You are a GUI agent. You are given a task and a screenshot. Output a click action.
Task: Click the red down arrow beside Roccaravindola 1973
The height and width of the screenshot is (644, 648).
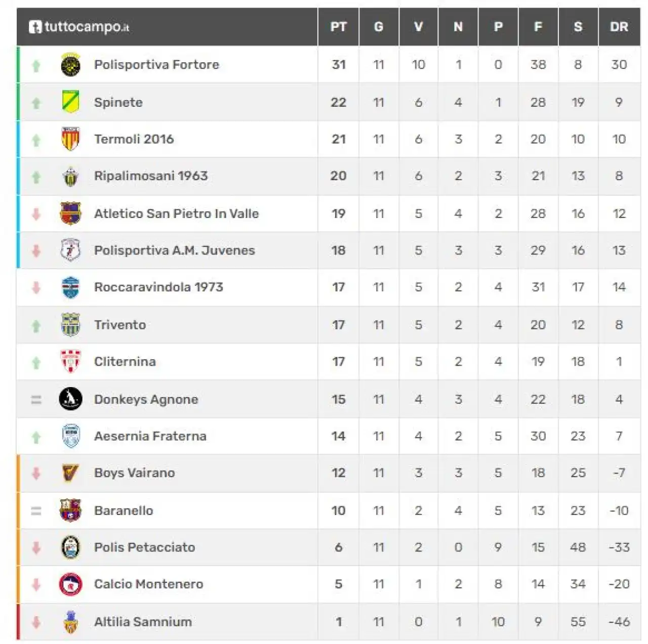point(36,287)
